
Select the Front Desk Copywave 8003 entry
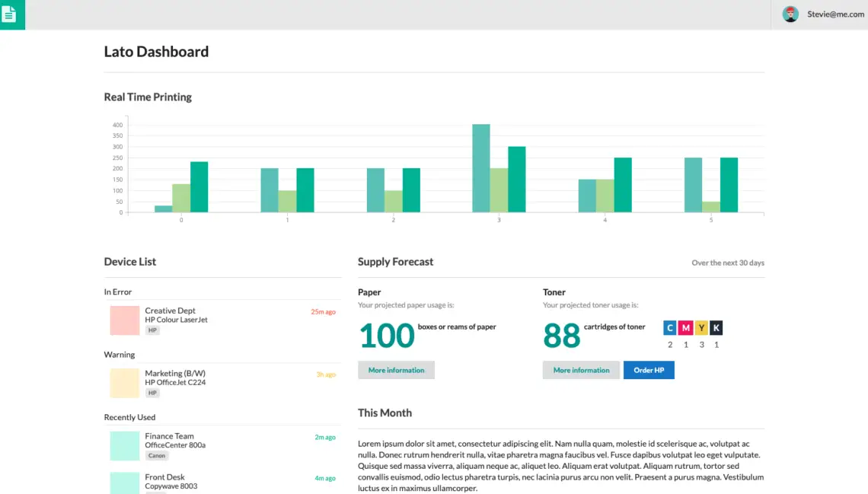point(170,480)
